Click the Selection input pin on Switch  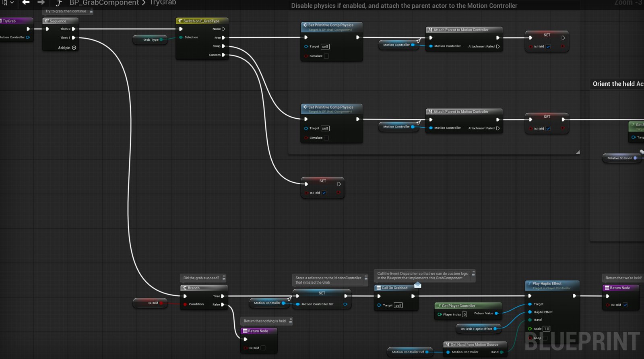tap(181, 37)
